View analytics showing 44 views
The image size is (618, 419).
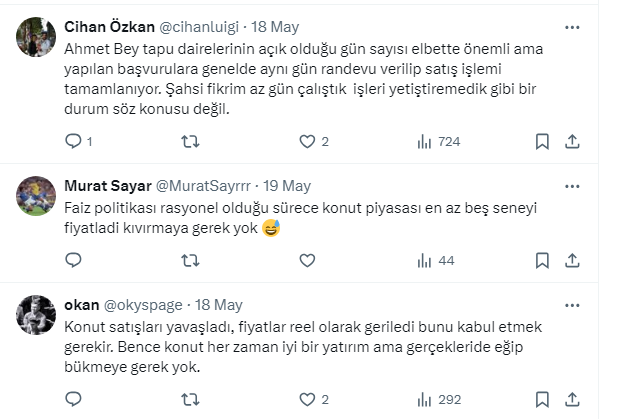pos(434,261)
